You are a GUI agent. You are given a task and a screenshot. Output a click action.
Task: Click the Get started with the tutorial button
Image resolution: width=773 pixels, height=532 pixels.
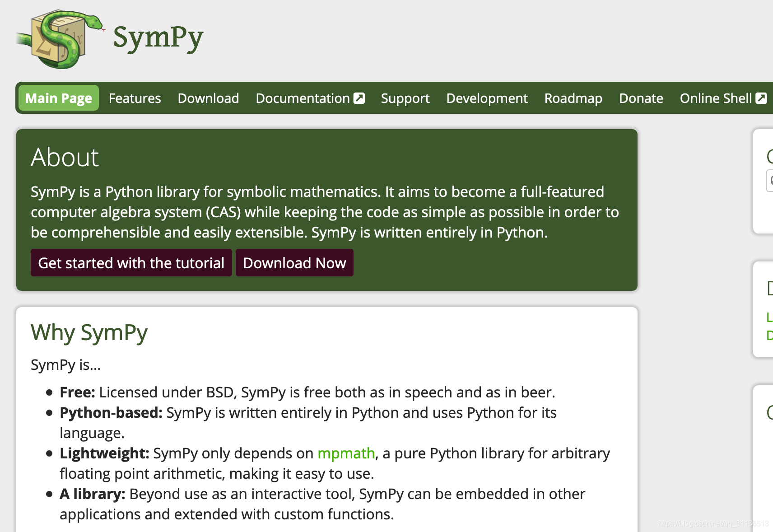pyautogui.click(x=131, y=263)
